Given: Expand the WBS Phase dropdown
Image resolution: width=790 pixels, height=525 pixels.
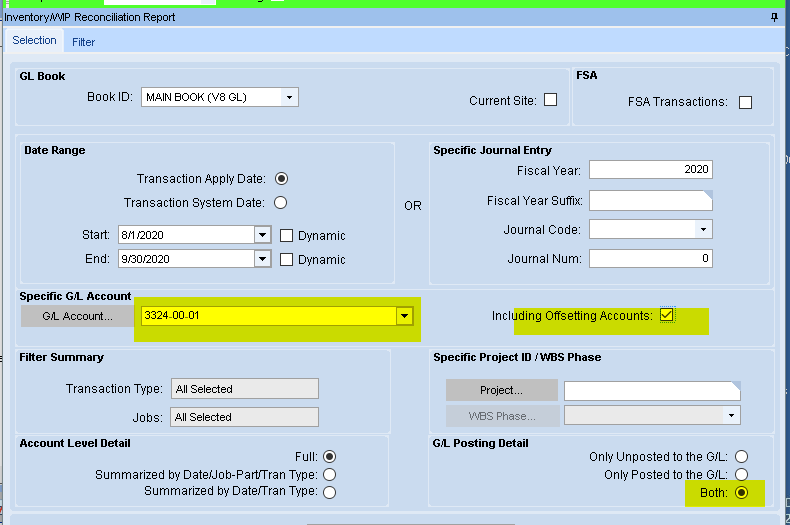Looking at the screenshot, I should click(x=731, y=416).
